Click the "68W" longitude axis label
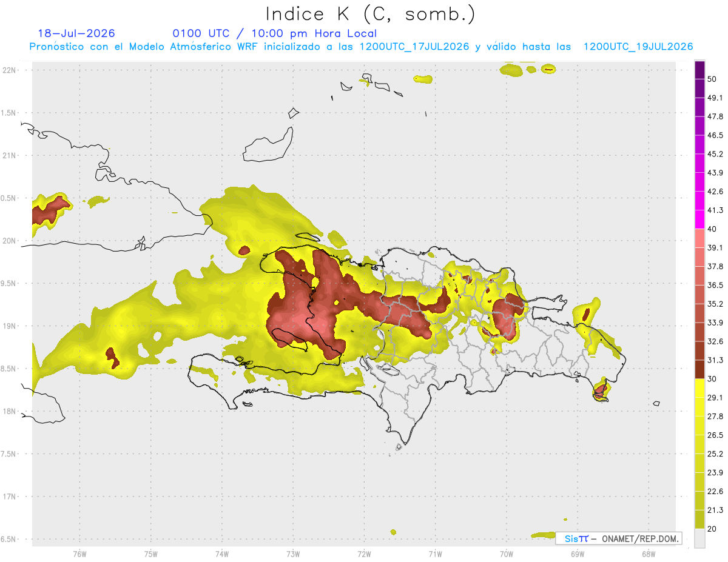 point(649,554)
